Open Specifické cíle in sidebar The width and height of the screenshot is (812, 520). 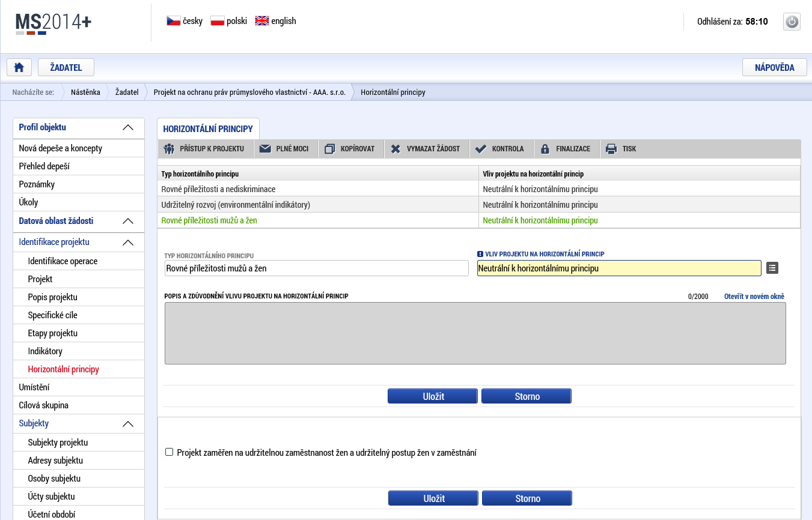pos(79,315)
